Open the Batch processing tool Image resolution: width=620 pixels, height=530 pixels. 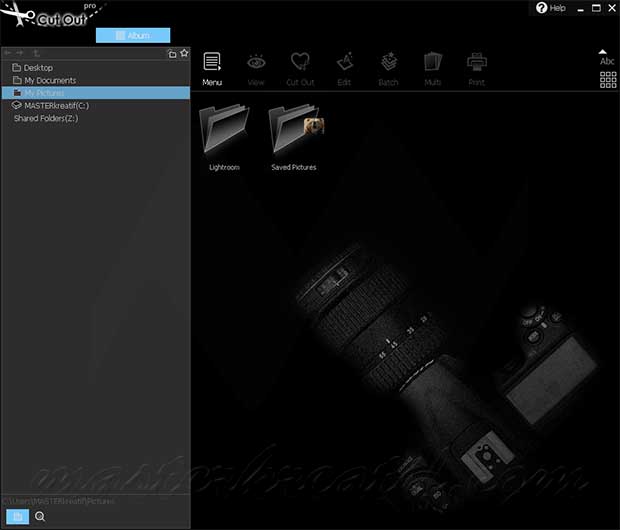388,66
